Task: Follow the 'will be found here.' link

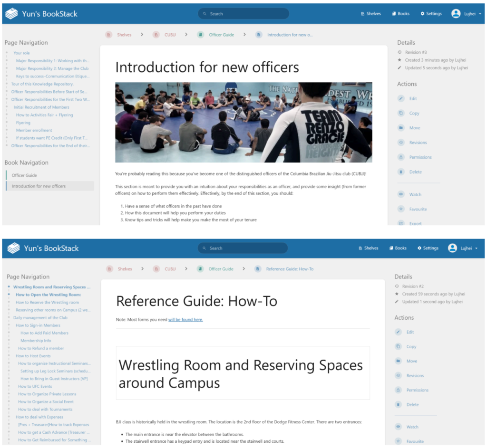Action: (185, 320)
